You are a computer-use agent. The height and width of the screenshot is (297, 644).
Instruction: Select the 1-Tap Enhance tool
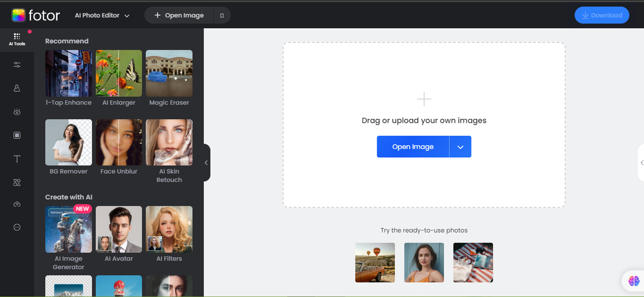68,78
